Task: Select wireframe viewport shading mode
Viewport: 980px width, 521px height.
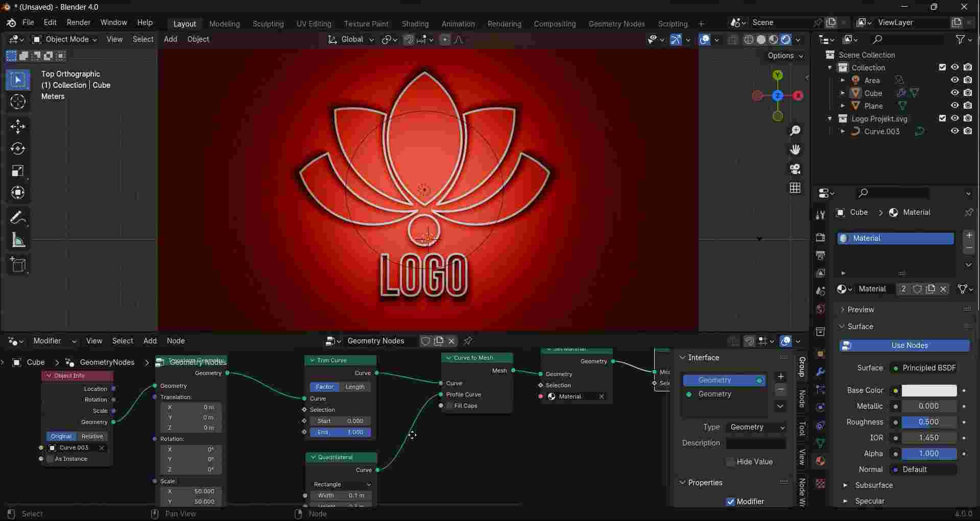Action: click(x=749, y=39)
